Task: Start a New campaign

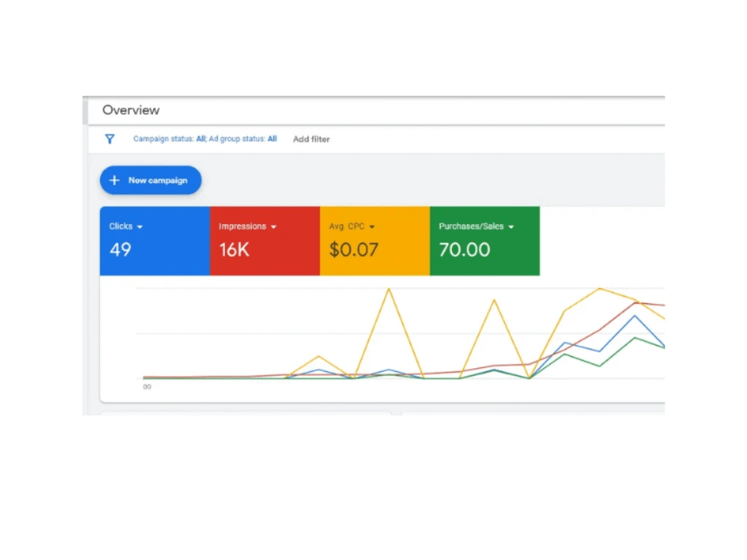Action: (151, 180)
